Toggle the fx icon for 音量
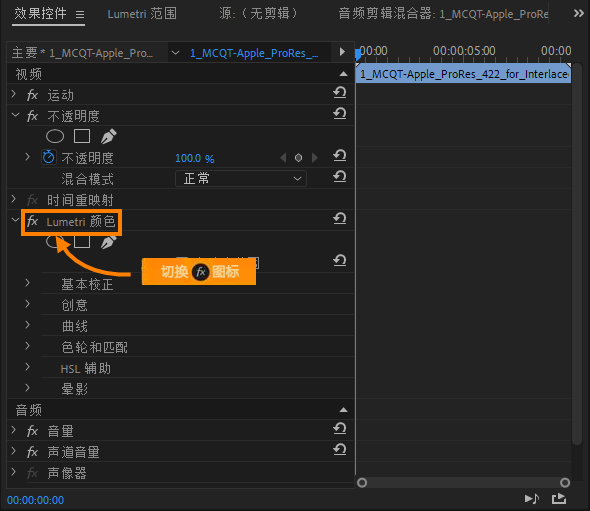The height and width of the screenshot is (511, 590). click(32, 431)
